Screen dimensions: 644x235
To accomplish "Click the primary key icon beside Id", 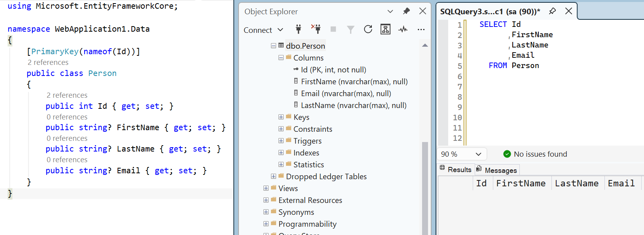I will [x=296, y=69].
